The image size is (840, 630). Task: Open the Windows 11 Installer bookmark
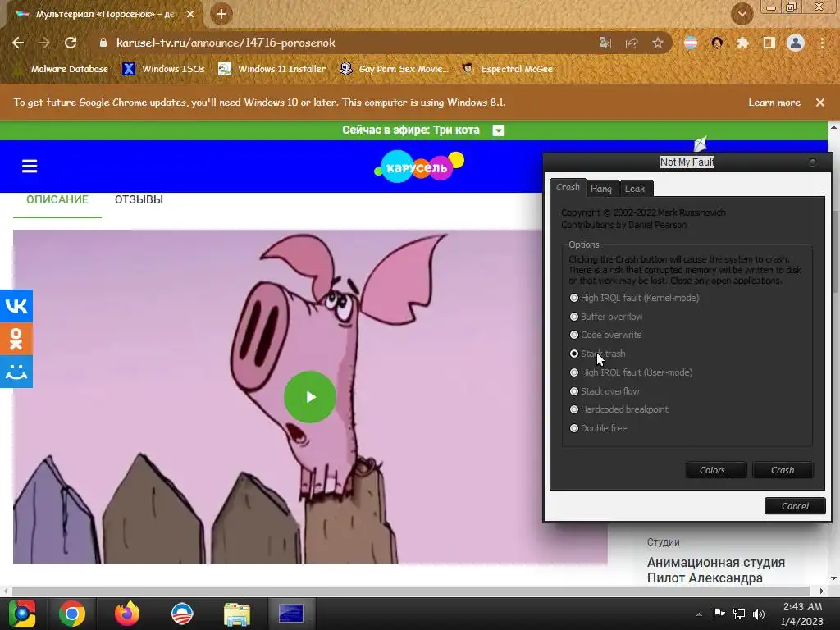tap(272, 69)
